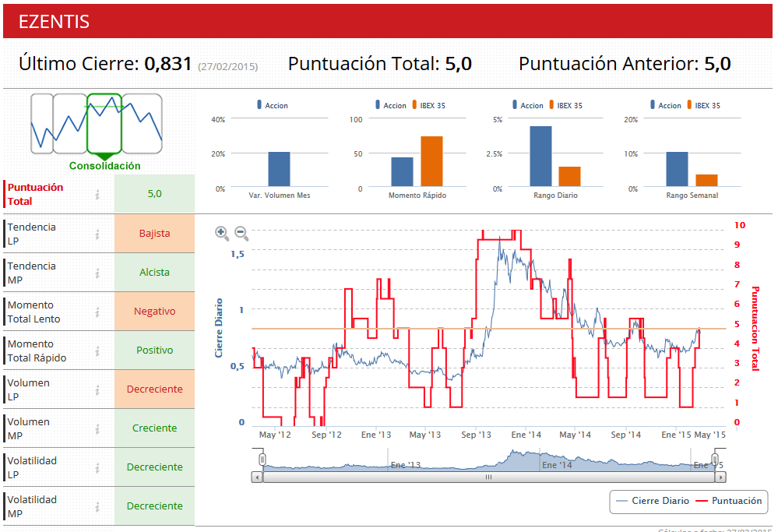Image resolution: width=778 pixels, height=532 pixels.
Task: Click the Consolidación label
Action: coord(104,166)
